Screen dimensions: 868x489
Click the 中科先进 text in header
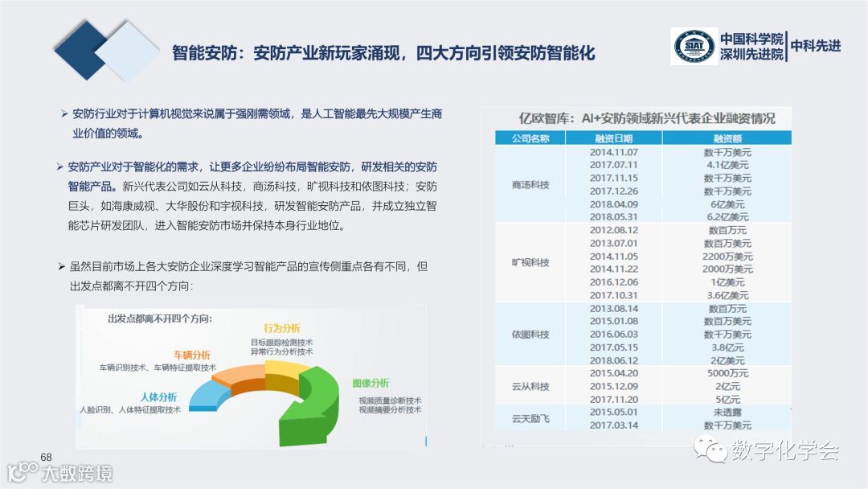tap(816, 45)
